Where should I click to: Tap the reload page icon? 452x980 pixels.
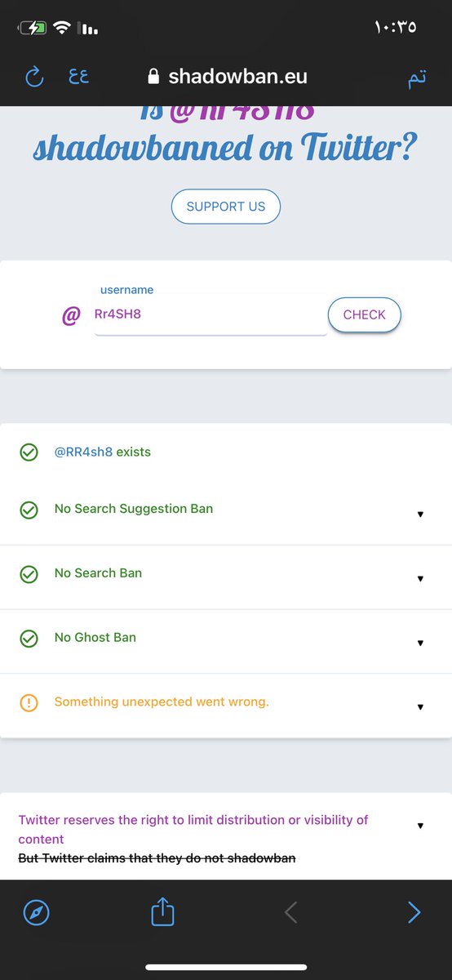tap(34, 78)
